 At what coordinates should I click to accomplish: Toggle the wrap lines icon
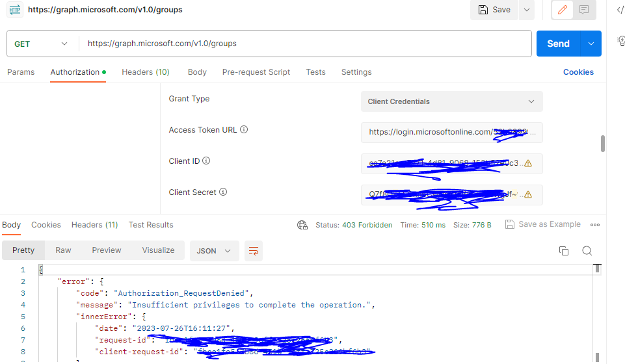254,251
